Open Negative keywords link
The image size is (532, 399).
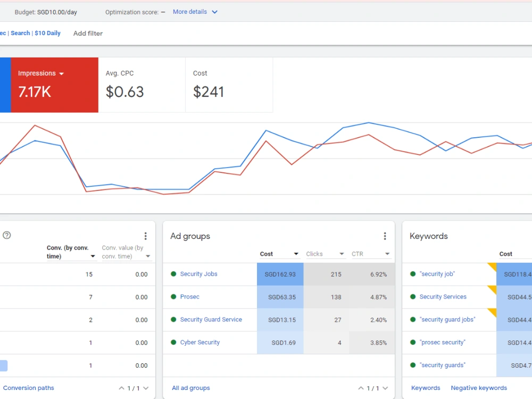pyautogui.click(x=479, y=388)
